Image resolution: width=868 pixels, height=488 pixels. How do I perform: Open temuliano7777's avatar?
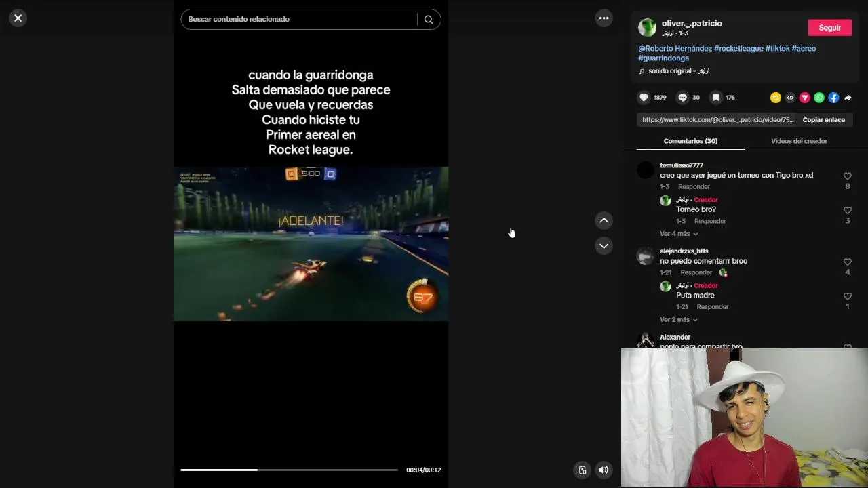[x=646, y=169]
